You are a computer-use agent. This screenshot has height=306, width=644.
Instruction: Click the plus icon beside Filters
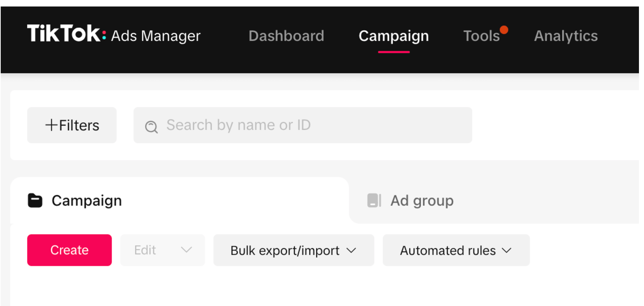coord(51,125)
